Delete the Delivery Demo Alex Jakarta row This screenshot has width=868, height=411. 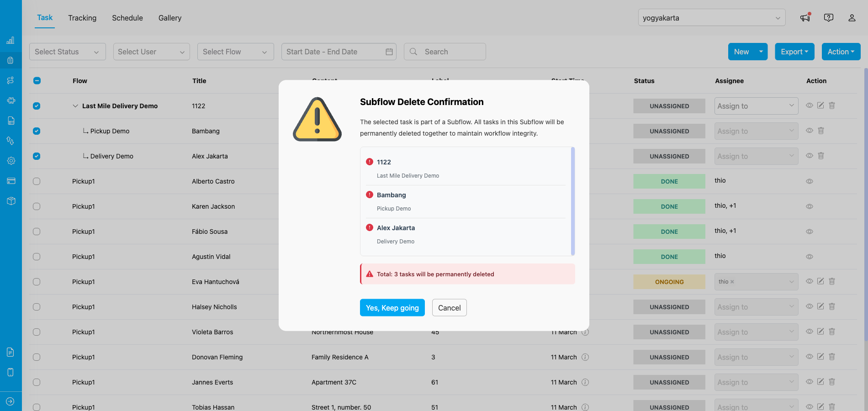pyautogui.click(x=821, y=156)
